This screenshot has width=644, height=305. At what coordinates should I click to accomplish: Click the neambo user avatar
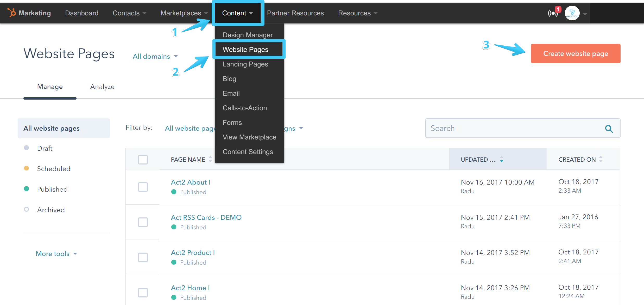tap(572, 13)
